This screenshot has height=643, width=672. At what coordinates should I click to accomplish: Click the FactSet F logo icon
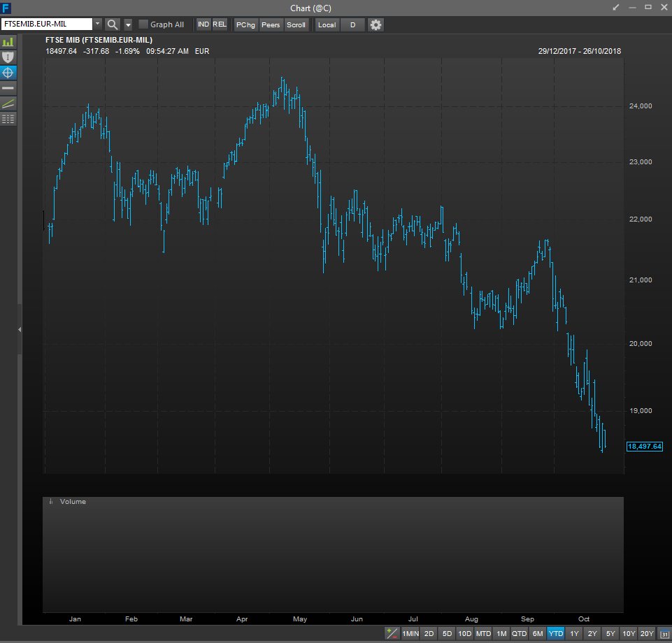click(x=6, y=8)
